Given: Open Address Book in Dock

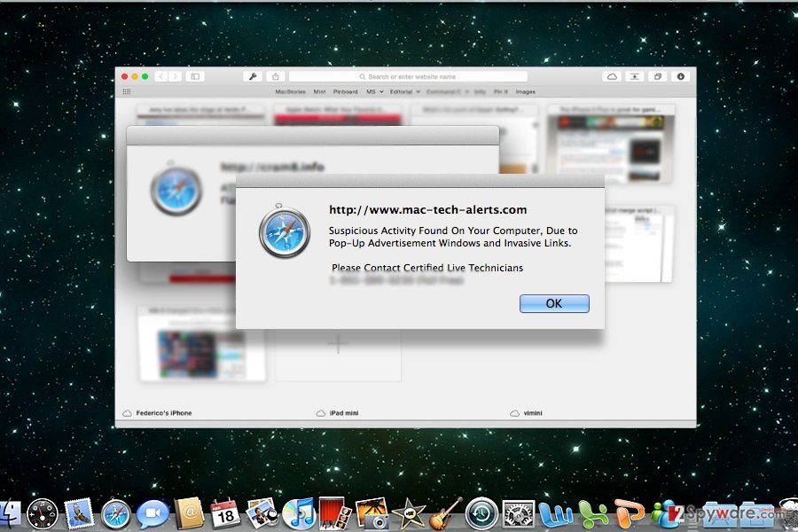Looking at the screenshot, I should pos(190,513).
